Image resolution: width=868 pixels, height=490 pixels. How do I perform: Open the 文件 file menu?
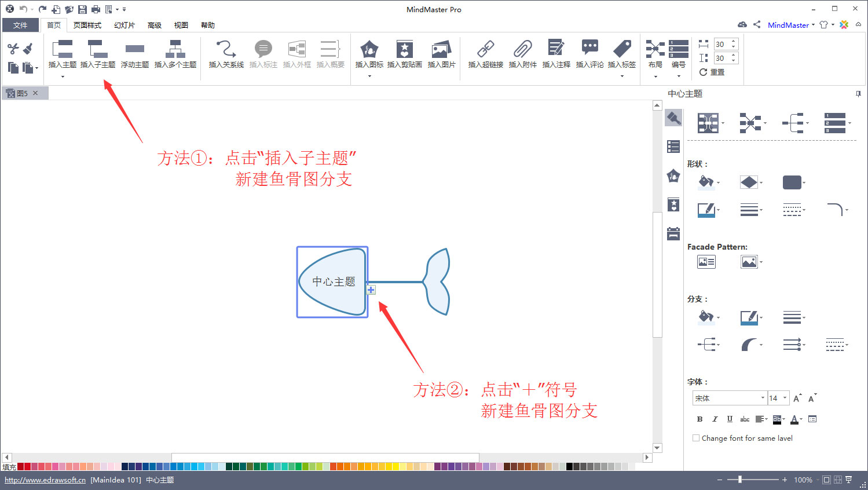[20, 25]
